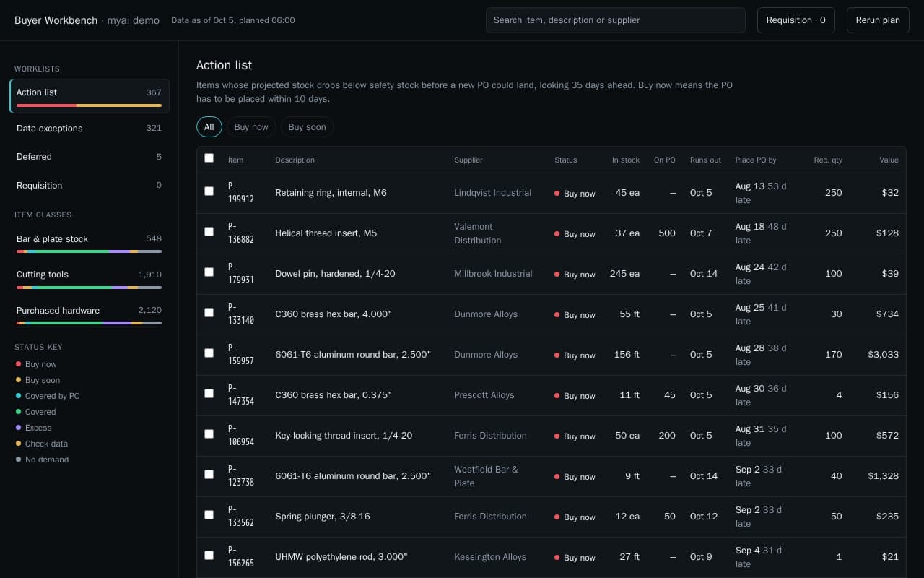Click the C360 brass hex bar, 4.000" description

pyautogui.click(x=334, y=314)
